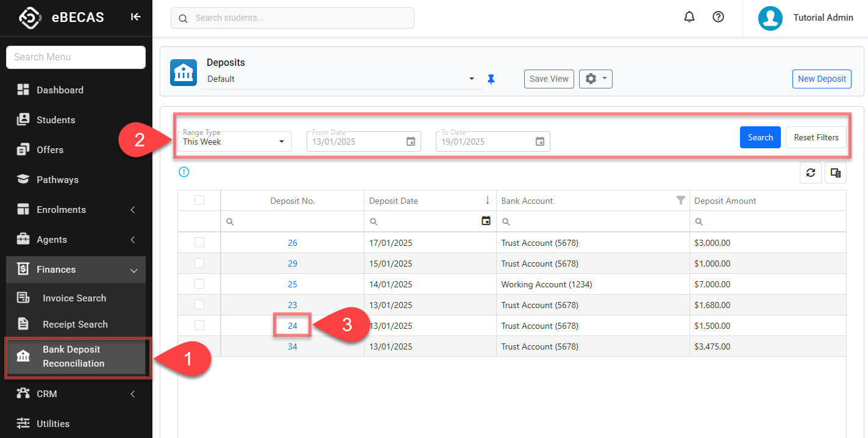Click the blue information icon above the grid
The image size is (868, 438).
point(184,172)
